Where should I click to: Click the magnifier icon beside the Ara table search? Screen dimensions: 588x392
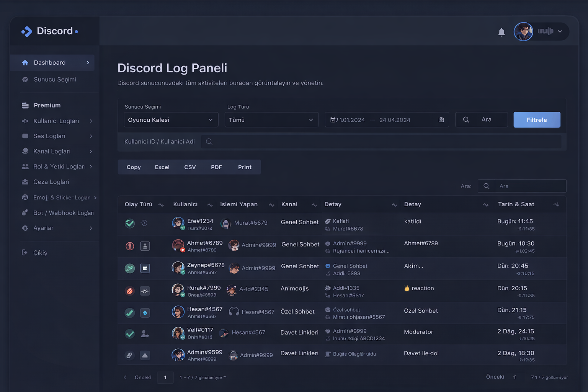[486, 186]
